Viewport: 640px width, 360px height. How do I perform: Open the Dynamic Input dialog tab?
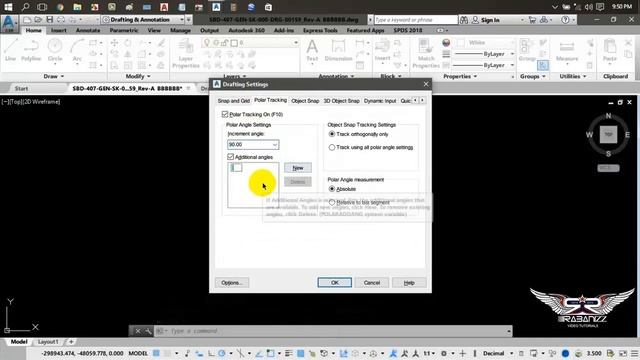[x=380, y=101]
